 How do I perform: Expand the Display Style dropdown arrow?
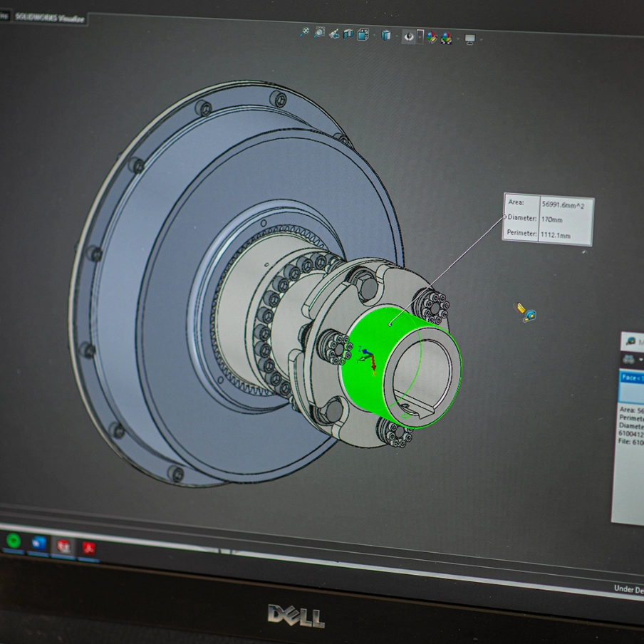point(396,36)
